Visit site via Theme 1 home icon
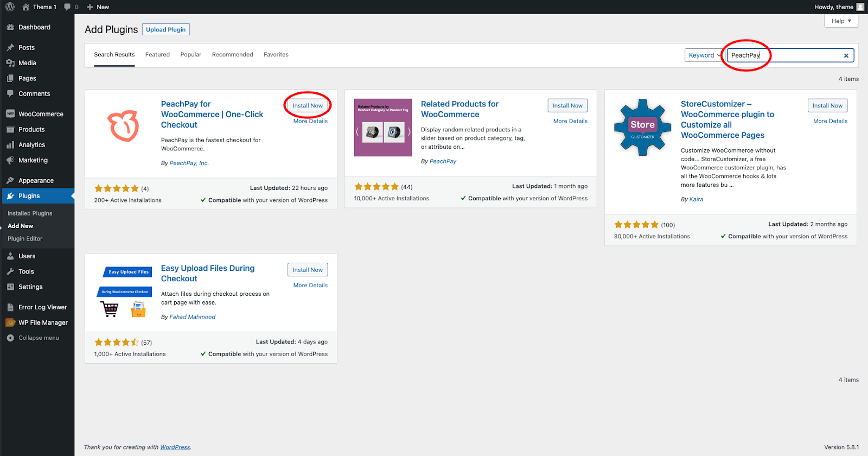 25,7
